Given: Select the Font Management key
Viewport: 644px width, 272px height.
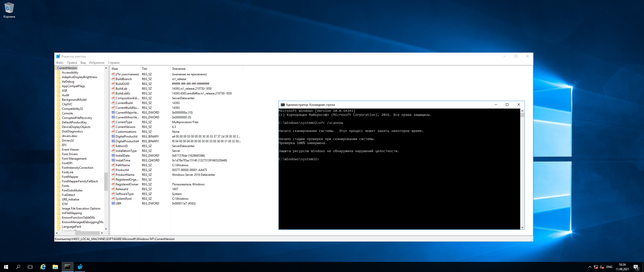Looking at the screenshot, I should [74, 159].
